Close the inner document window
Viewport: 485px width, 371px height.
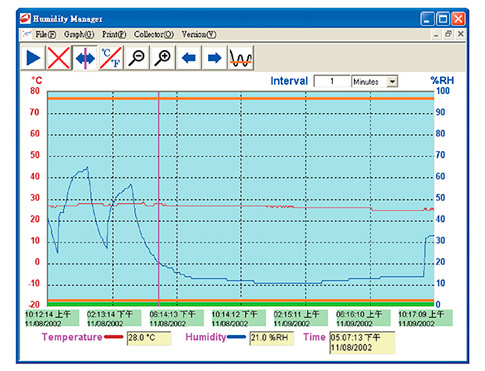coord(461,34)
